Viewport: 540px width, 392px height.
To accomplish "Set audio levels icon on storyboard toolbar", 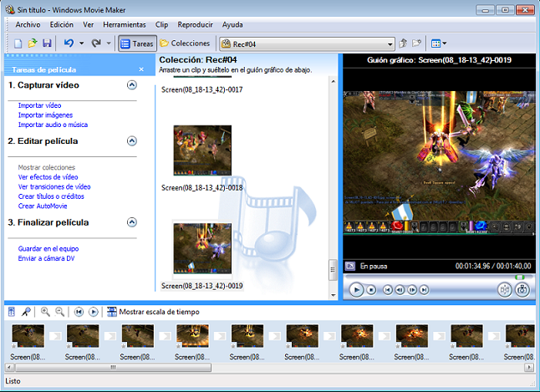I will [12, 312].
